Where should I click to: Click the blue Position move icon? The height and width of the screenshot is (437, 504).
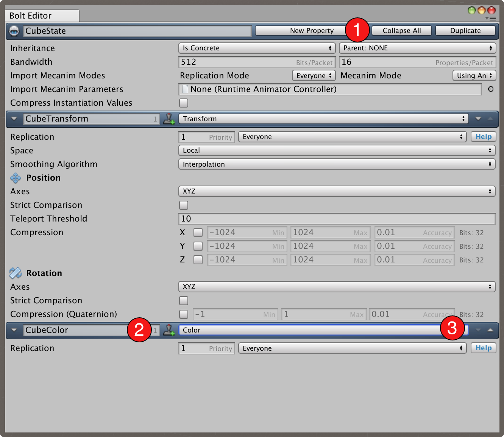coord(16,178)
